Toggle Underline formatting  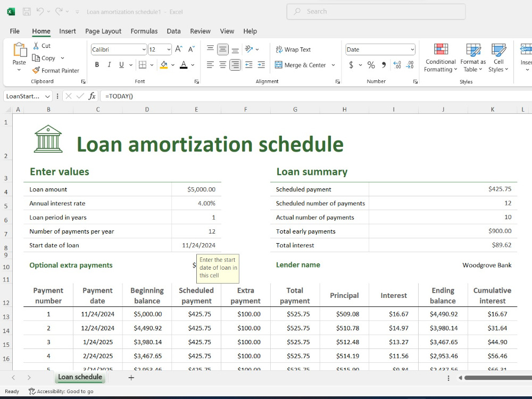click(121, 65)
